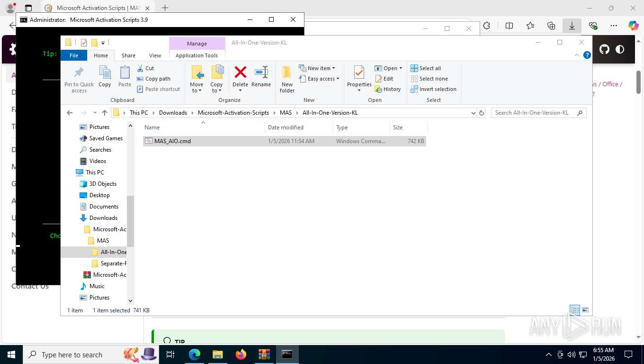644x364 pixels.
Task: Open the Application Tools tab
Action: (197, 55)
